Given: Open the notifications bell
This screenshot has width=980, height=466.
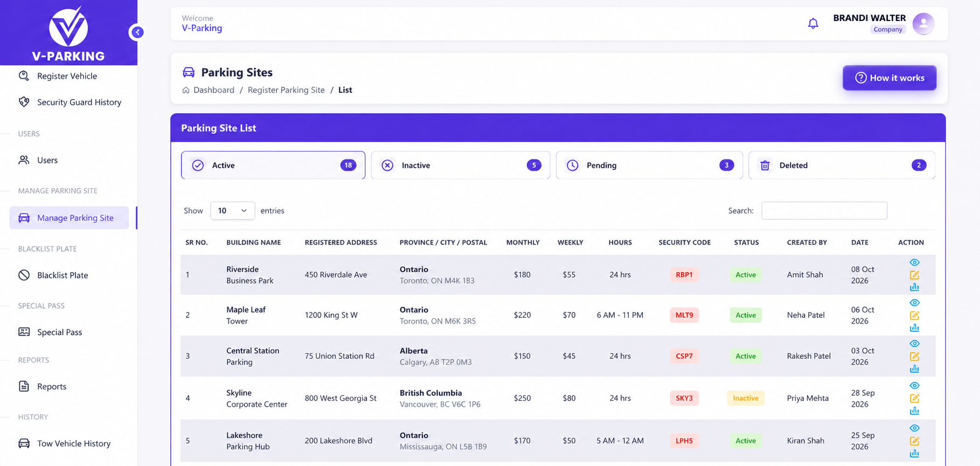Looking at the screenshot, I should [813, 24].
